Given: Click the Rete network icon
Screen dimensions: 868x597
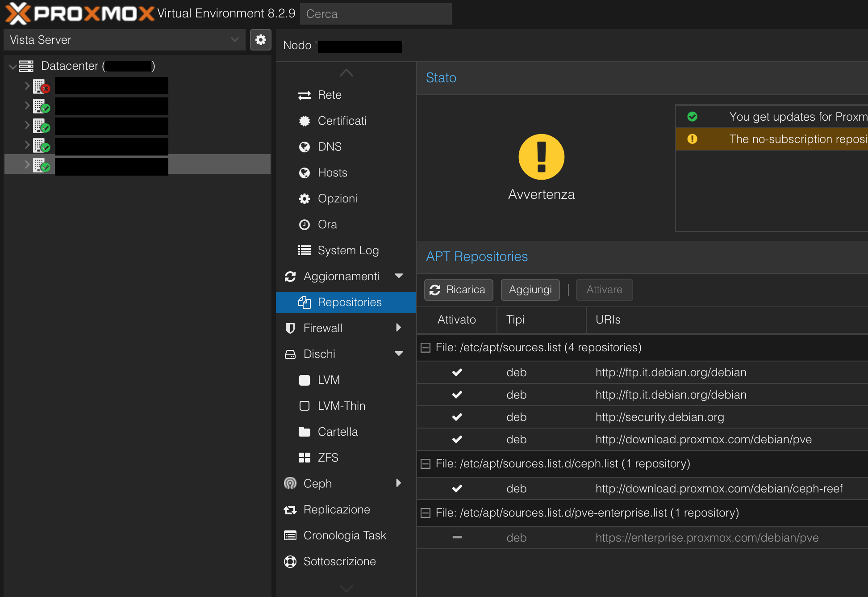Looking at the screenshot, I should coord(305,95).
